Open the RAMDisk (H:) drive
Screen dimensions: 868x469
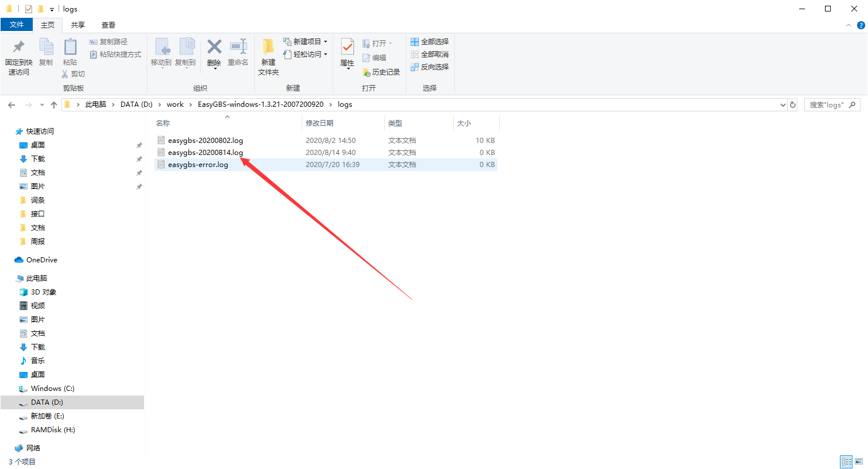click(x=47, y=430)
